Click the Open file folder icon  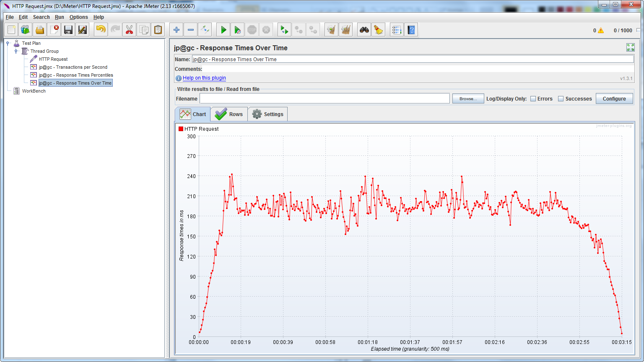coord(40,30)
